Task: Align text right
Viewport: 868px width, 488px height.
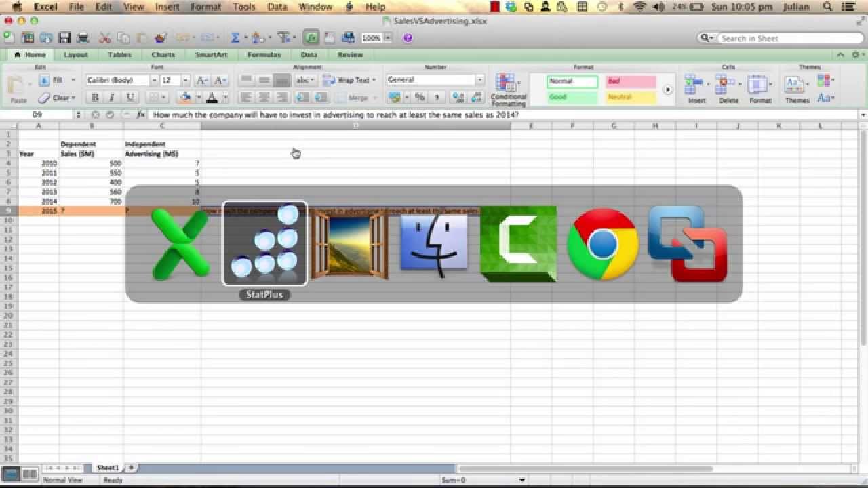Action: pos(282,98)
